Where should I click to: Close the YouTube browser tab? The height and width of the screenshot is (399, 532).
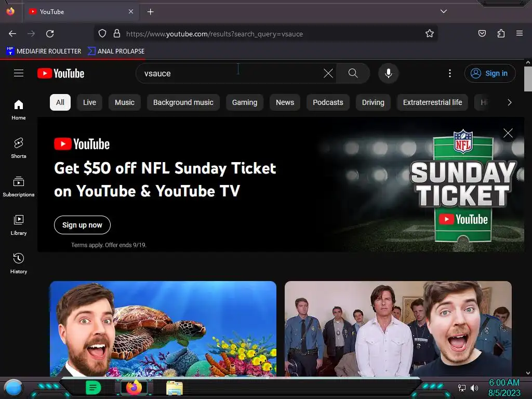click(x=131, y=11)
